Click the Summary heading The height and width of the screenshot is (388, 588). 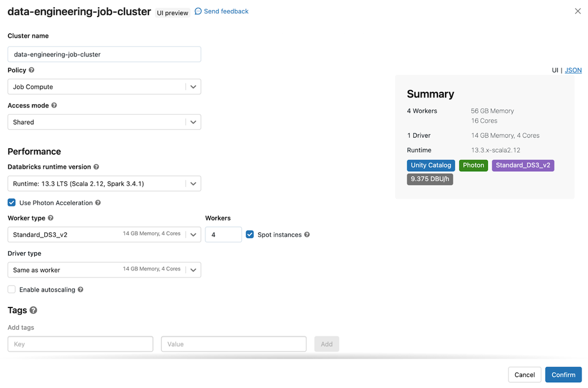[x=430, y=93]
